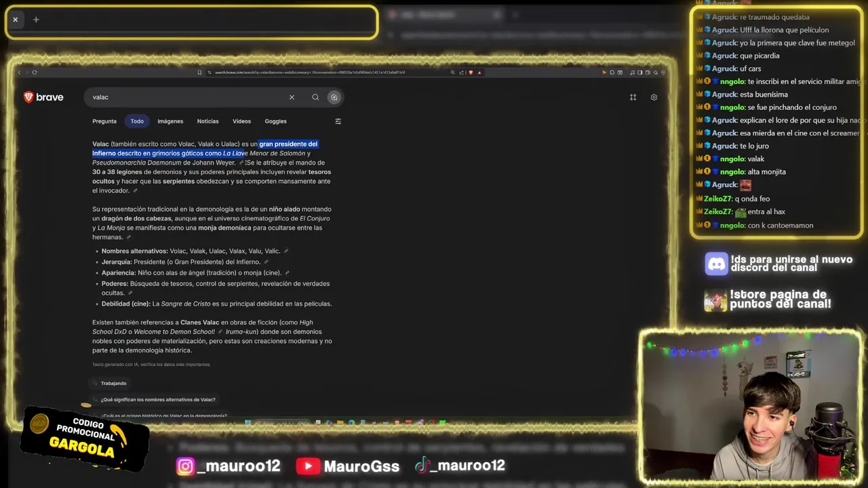Click chat message 'alta monjita'
This screenshot has width=868, height=488.
(767, 171)
